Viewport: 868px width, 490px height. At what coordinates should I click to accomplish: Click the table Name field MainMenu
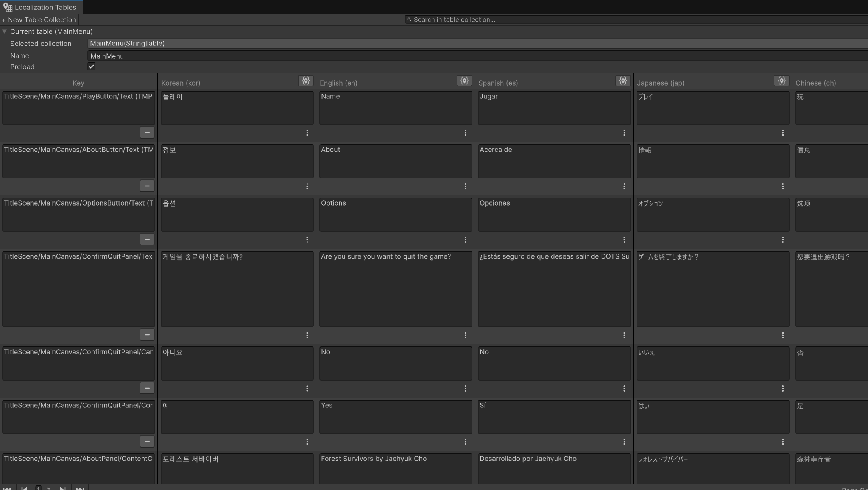(x=477, y=56)
